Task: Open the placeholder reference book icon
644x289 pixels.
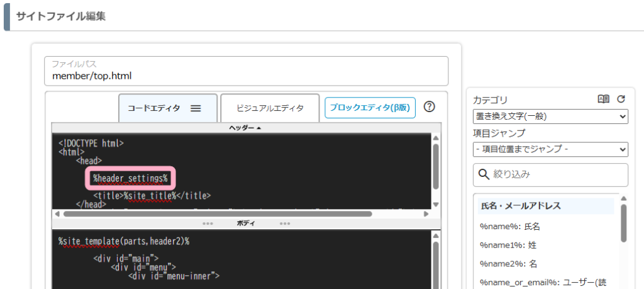Action: [x=603, y=99]
